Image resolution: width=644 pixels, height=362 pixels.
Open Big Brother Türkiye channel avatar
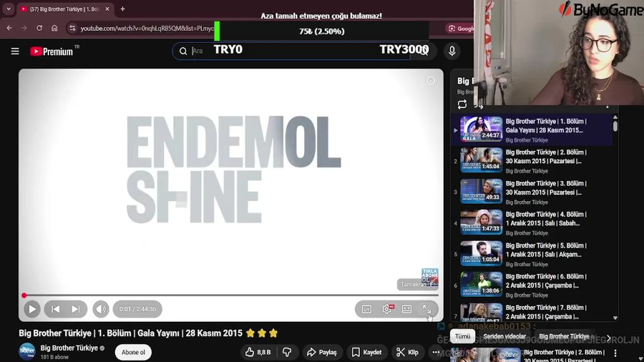27,352
